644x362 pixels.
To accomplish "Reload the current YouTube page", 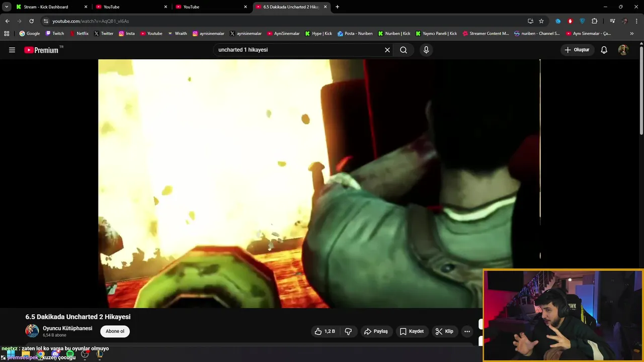I will coord(31,21).
